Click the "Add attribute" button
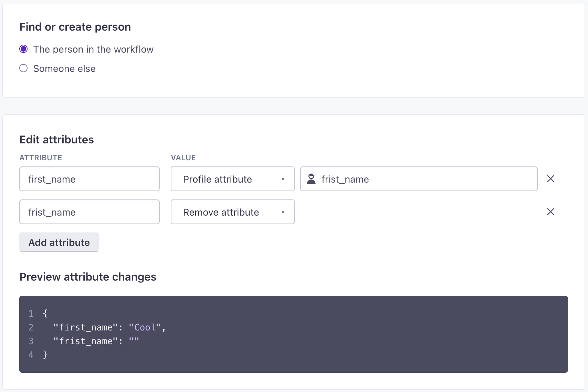Viewport: 588px width, 392px height. [x=59, y=242]
